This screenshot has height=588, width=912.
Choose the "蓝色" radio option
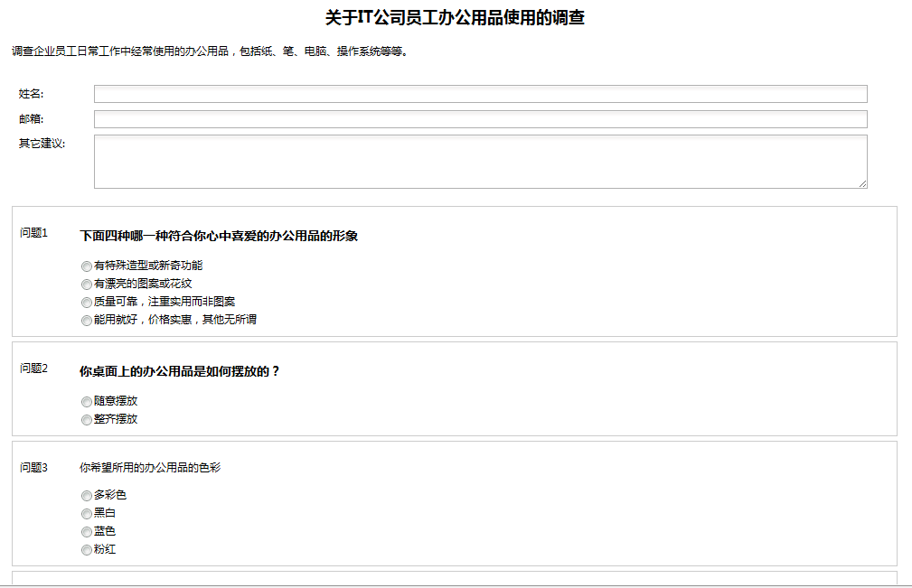click(x=87, y=532)
